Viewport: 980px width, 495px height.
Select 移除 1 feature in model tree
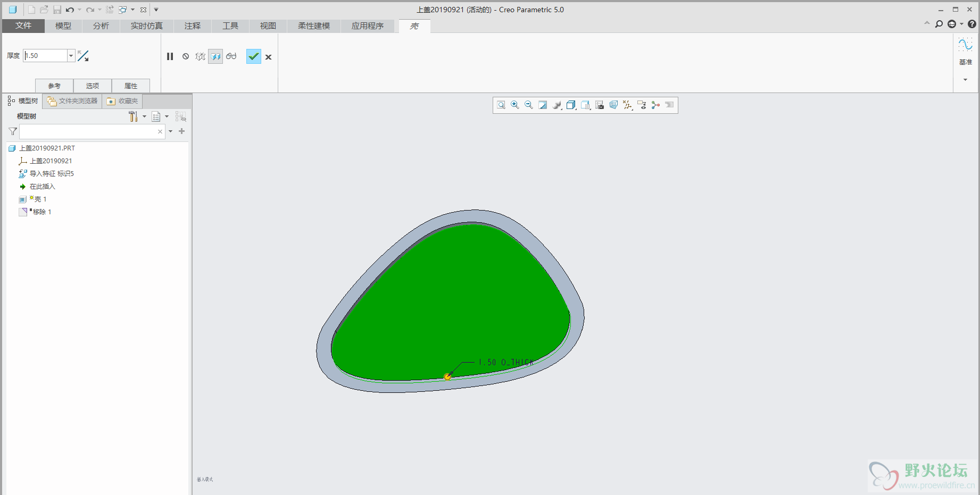tap(41, 212)
